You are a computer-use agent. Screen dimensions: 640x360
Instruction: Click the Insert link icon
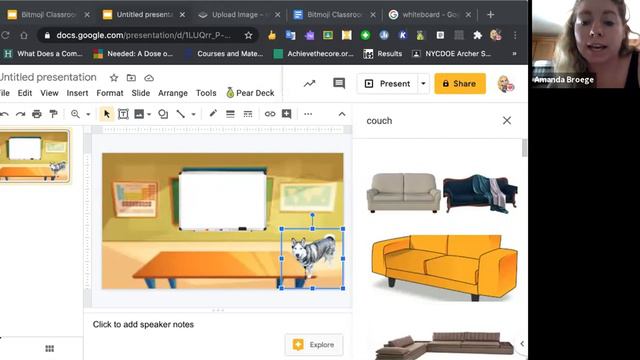point(270,114)
